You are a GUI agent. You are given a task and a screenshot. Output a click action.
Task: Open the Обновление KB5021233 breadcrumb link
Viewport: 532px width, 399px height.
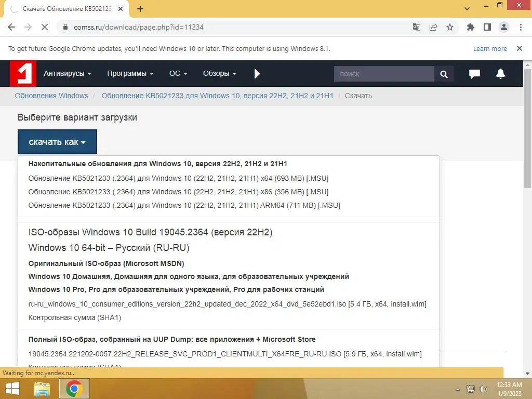(x=218, y=96)
